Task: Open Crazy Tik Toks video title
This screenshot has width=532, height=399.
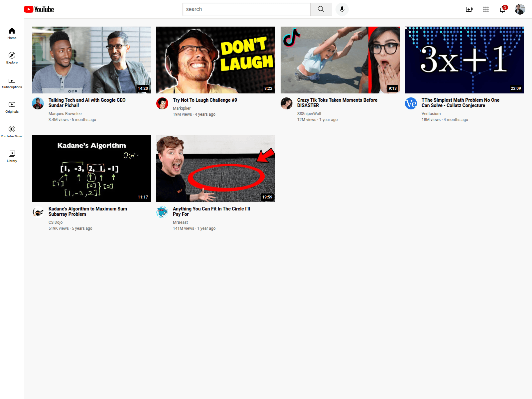Action: click(337, 103)
